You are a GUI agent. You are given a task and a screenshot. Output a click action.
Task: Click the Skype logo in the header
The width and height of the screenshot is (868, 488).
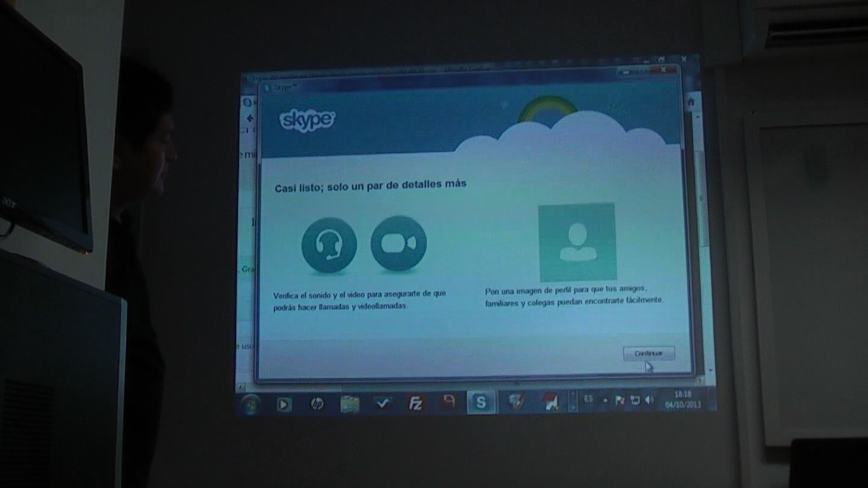(307, 120)
